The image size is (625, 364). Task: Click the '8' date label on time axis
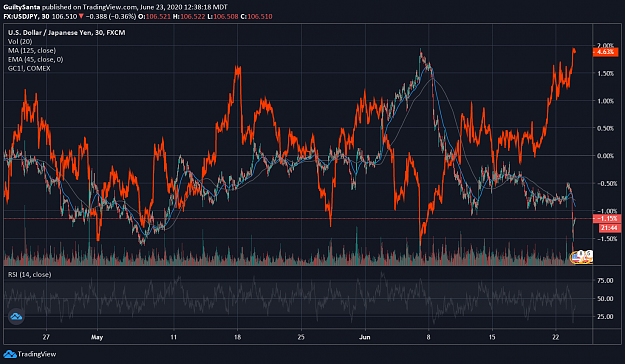click(x=428, y=337)
